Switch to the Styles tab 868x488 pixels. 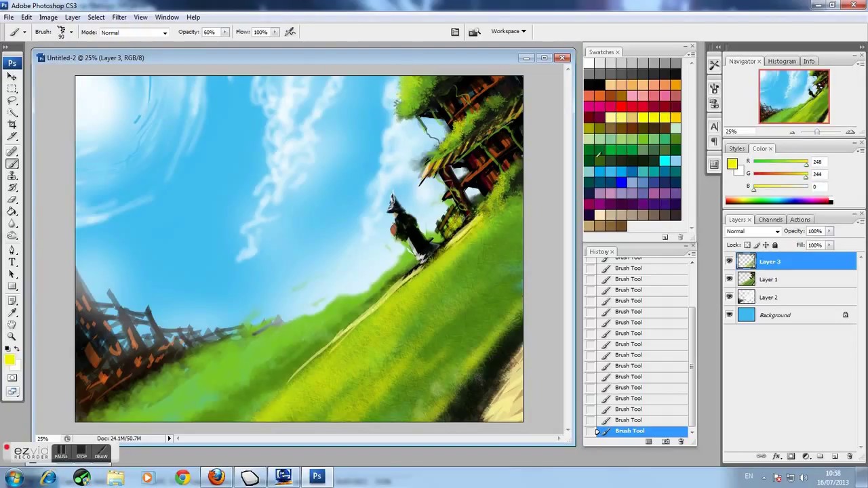point(737,148)
